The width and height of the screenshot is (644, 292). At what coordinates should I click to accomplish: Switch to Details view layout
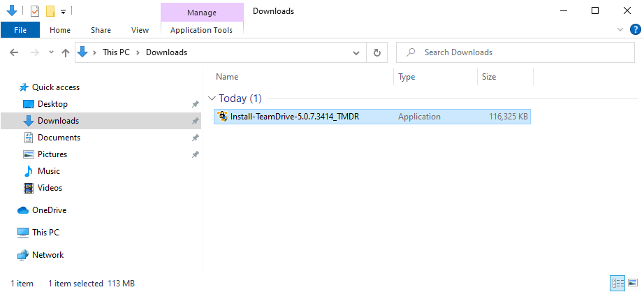click(617, 283)
